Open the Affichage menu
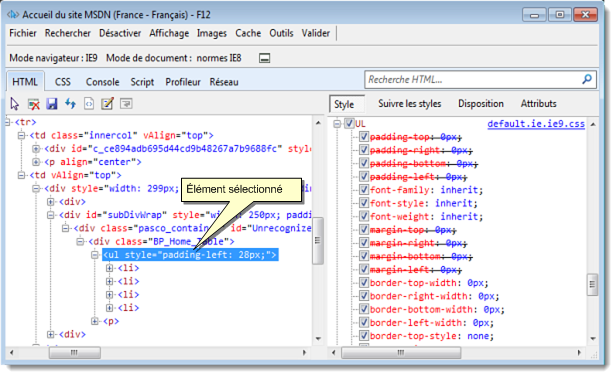This screenshot has width=616, height=377. coord(169,33)
